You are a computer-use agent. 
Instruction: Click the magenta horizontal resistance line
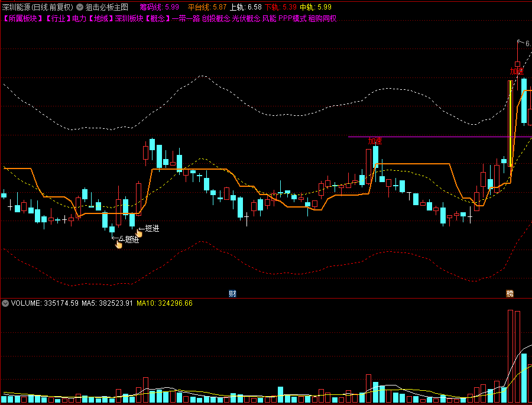440,137
